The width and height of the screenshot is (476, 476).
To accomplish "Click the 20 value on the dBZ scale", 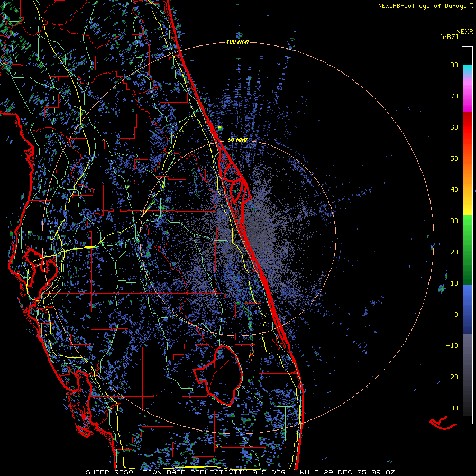I will click(454, 252).
